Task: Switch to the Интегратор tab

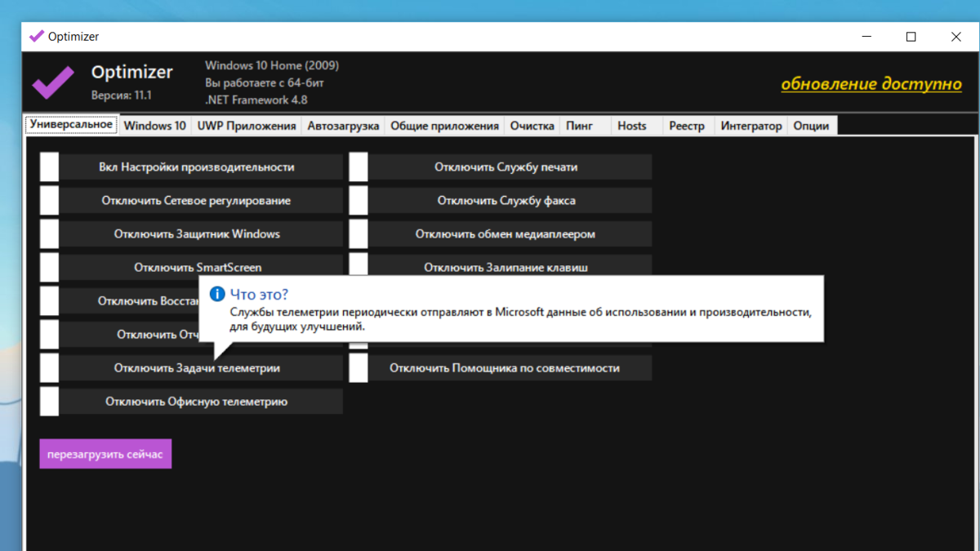Action: [x=751, y=126]
